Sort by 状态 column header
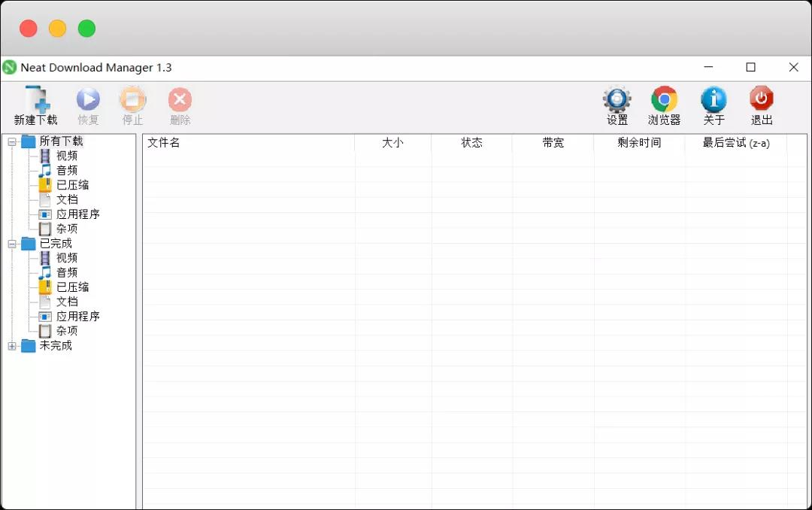812x510 pixels. click(x=471, y=142)
